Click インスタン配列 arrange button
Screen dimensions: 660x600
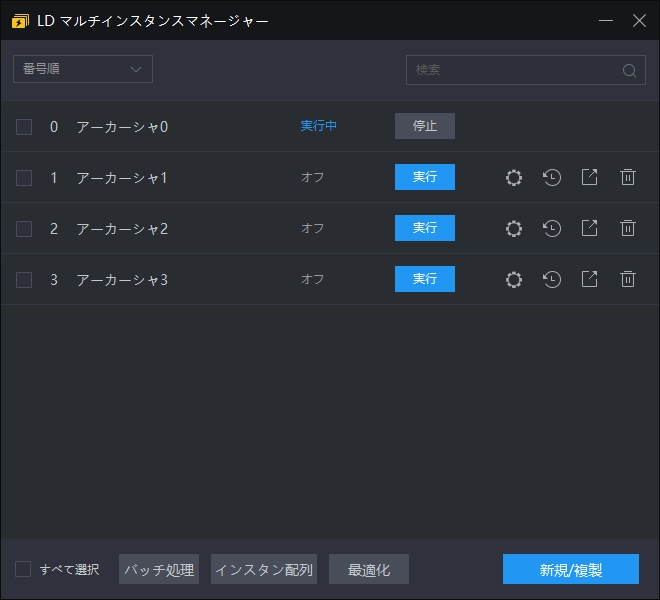(x=264, y=569)
